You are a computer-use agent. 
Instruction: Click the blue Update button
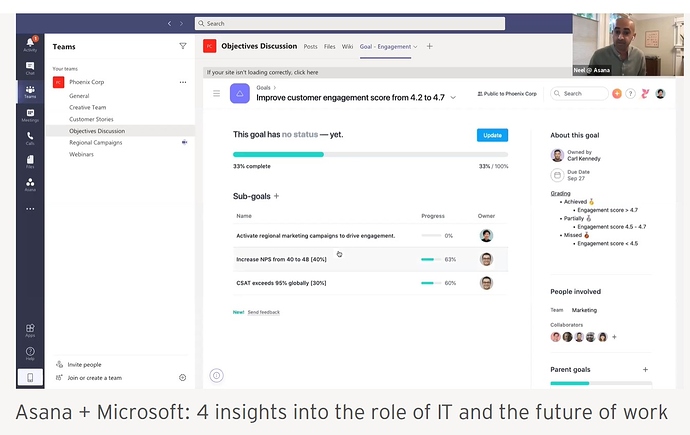tap(492, 135)
